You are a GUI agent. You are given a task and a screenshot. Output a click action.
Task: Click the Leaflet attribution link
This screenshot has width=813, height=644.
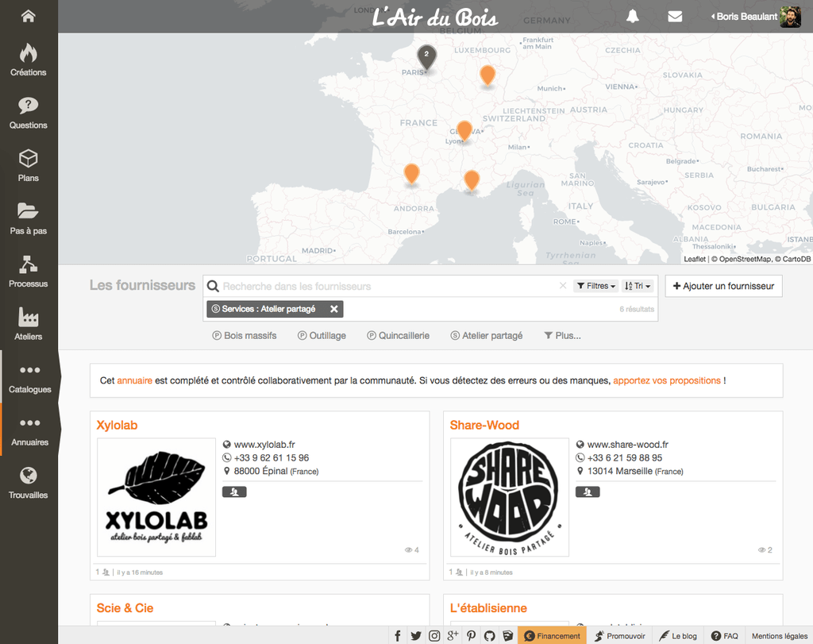[x=695, y=259]
